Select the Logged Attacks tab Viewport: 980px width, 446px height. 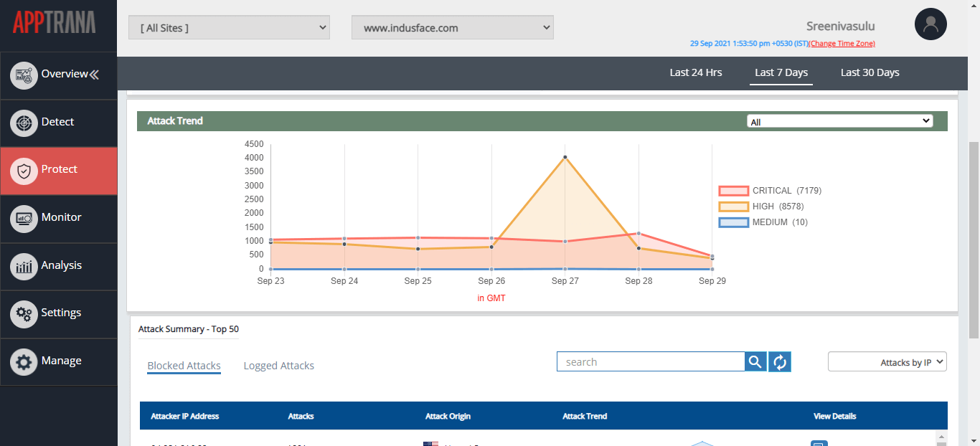coord(279,366)
